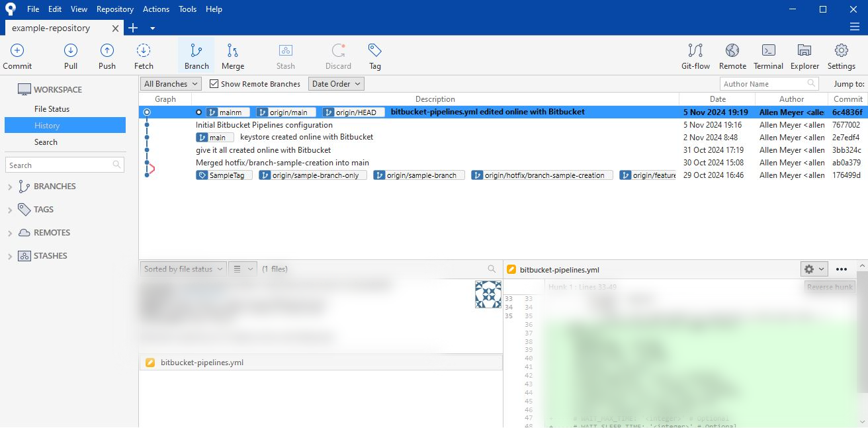Open the Edit menu

tap(55, 9)
